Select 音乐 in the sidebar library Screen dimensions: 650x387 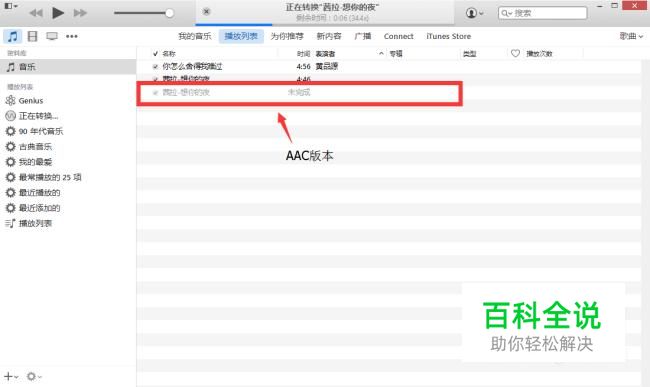point(68,67)
